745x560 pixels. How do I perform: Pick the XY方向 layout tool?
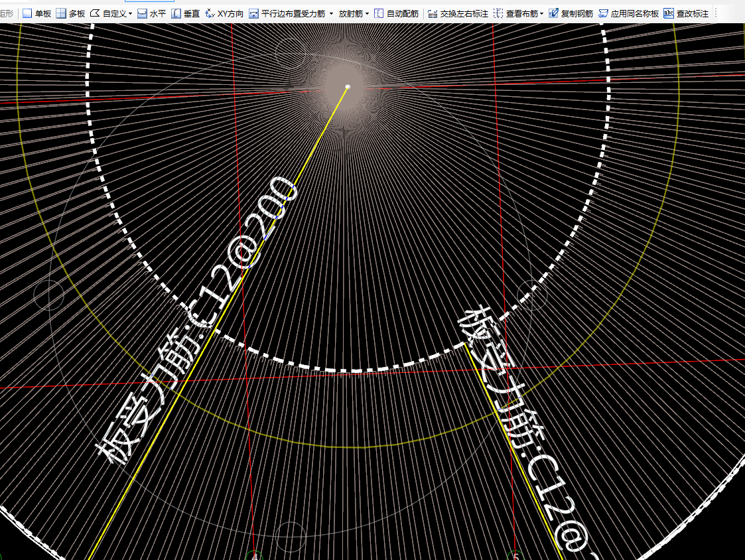coord(224,14)
